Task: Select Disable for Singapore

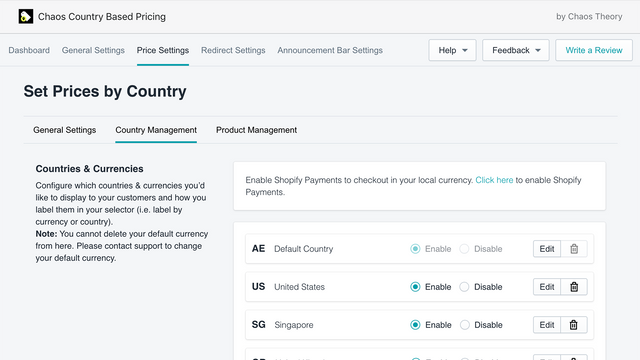Action: point(464,325)
